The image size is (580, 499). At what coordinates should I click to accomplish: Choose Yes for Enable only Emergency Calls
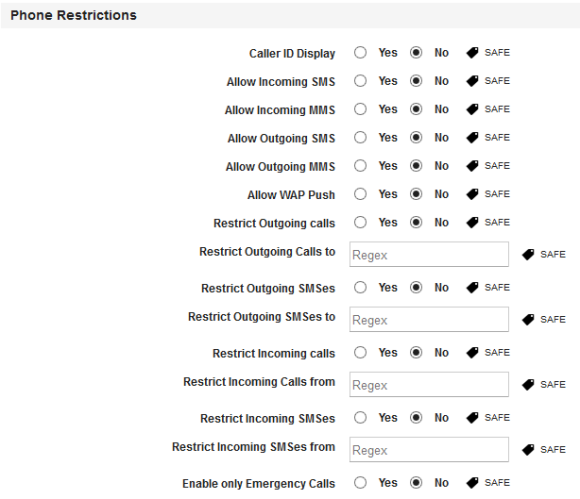[x=360, y=483]
